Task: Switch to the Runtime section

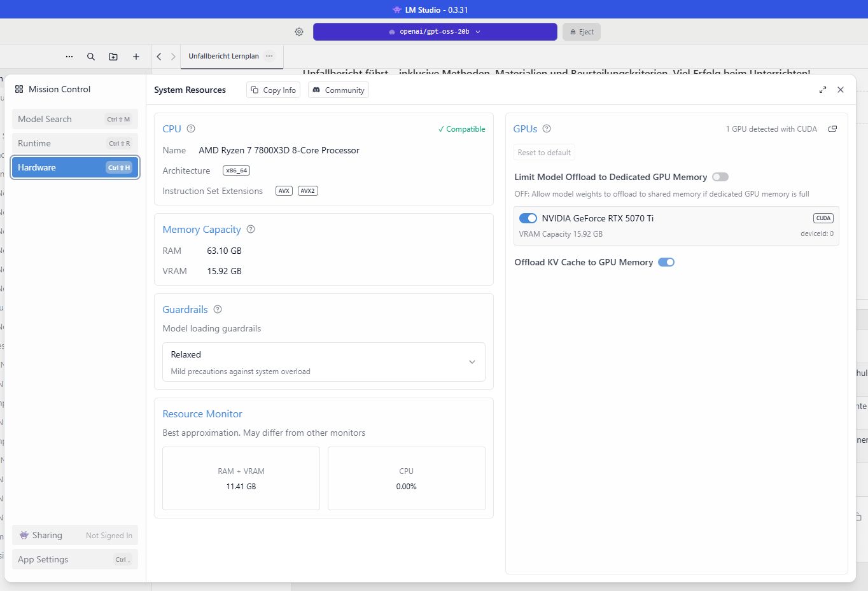Action: click(74, 143)
